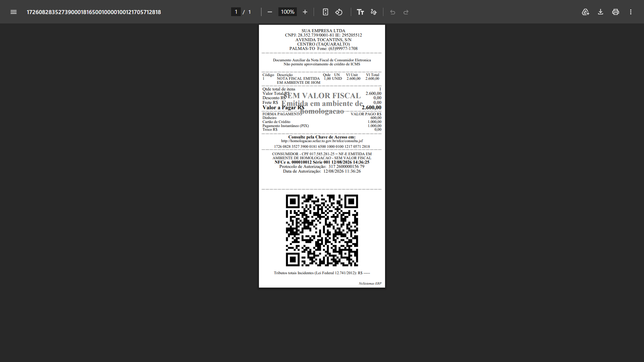Save the PDF to Google Drive
This screenshot has height=362, width=644.
click(585, 12)
